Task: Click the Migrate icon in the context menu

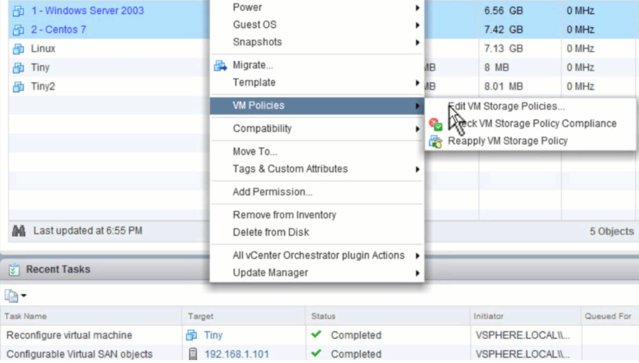Action: point(220,65)
